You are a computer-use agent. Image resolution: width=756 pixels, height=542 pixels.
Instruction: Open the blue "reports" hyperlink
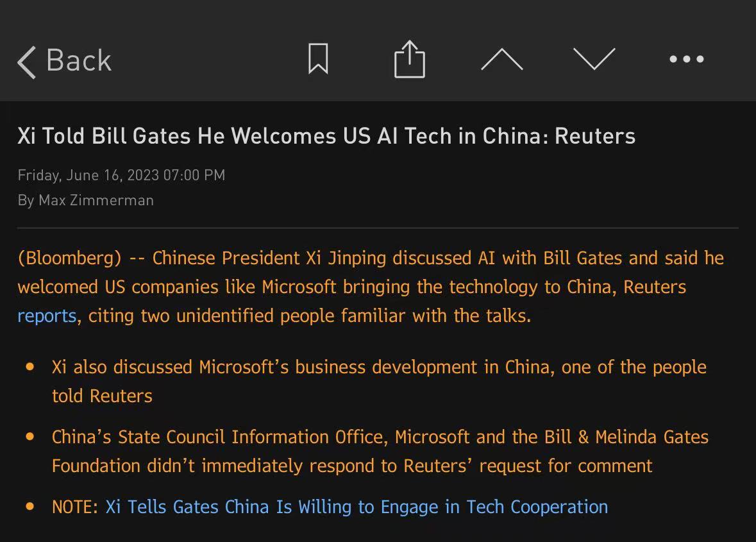[47, 316]
